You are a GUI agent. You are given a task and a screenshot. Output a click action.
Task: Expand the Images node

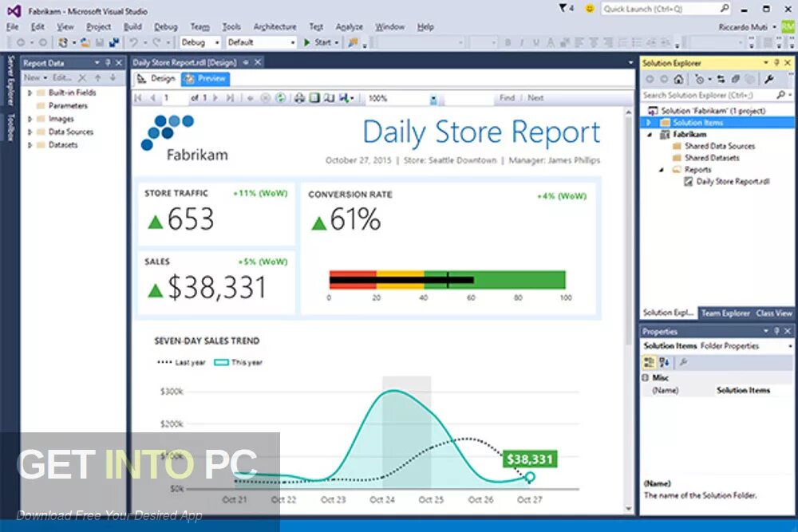[30, 119]
